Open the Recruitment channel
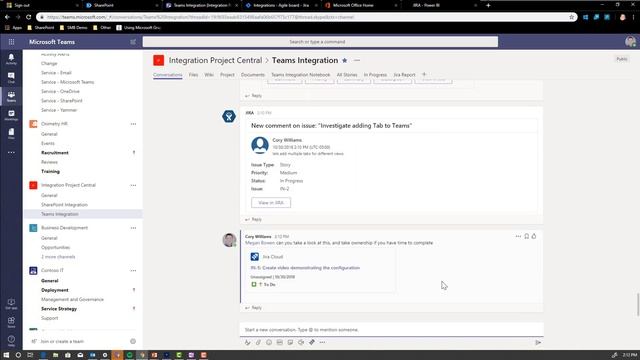The image size is (640, 360). pos(55,153)
